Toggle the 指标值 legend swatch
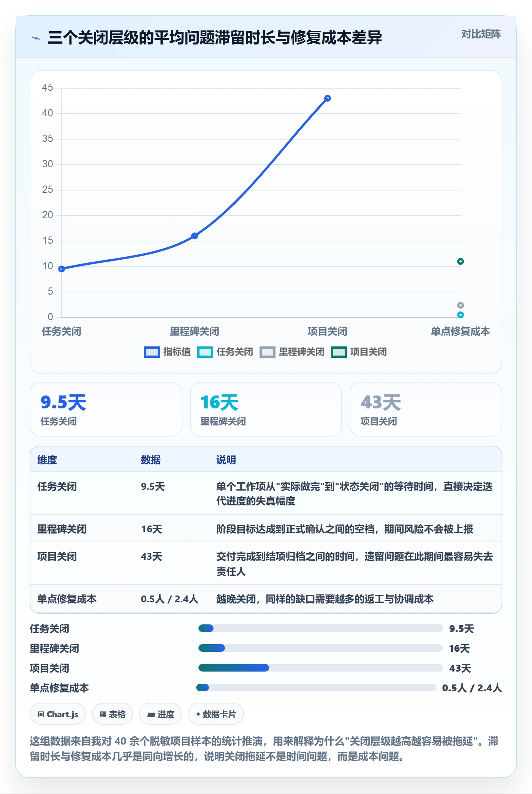 click(x=152, y=352)
